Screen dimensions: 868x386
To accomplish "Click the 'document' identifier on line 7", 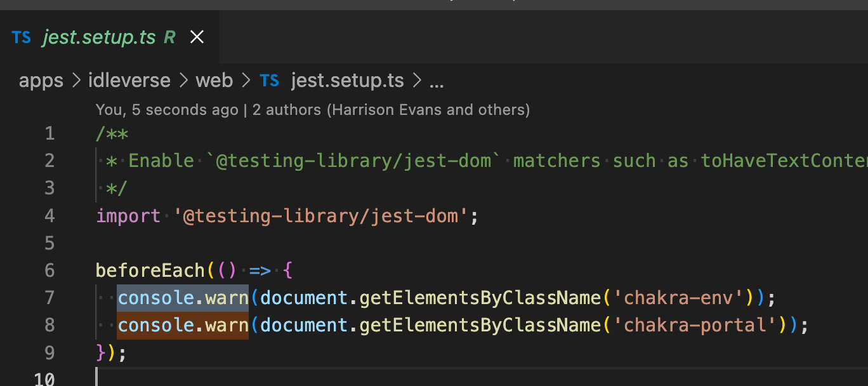I will [x=304, y=297].
